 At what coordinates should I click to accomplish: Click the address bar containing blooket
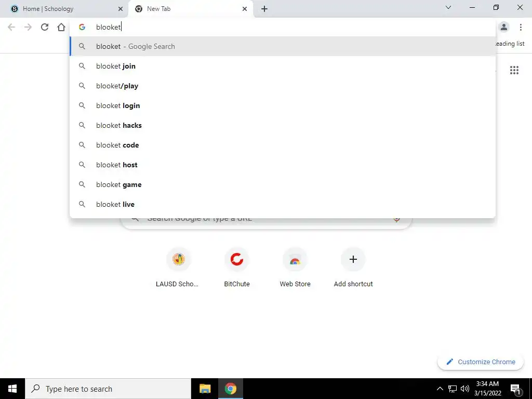click(x=282, y=27)
